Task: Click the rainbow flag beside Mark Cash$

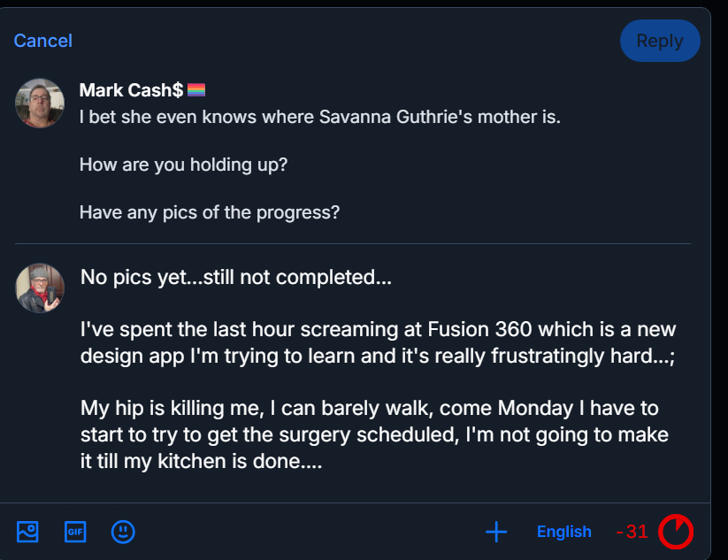Action: coord(196,90)
